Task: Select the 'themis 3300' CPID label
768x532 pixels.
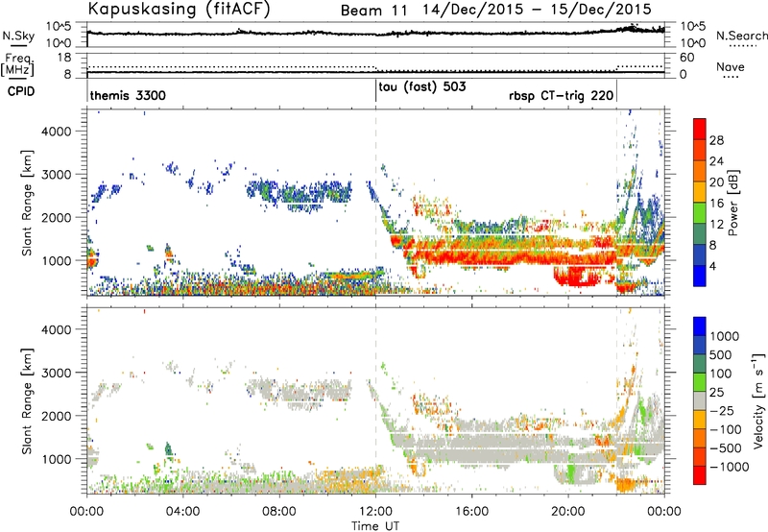Action: coord(128,95)
